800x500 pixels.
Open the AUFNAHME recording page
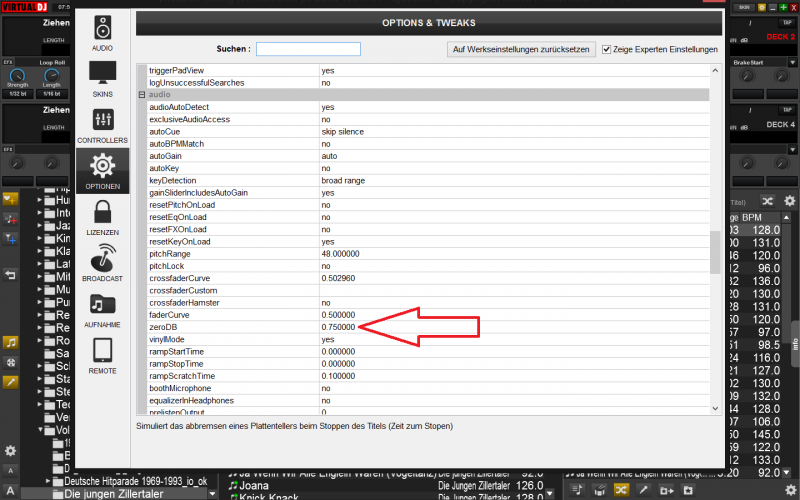click(103, 310)
